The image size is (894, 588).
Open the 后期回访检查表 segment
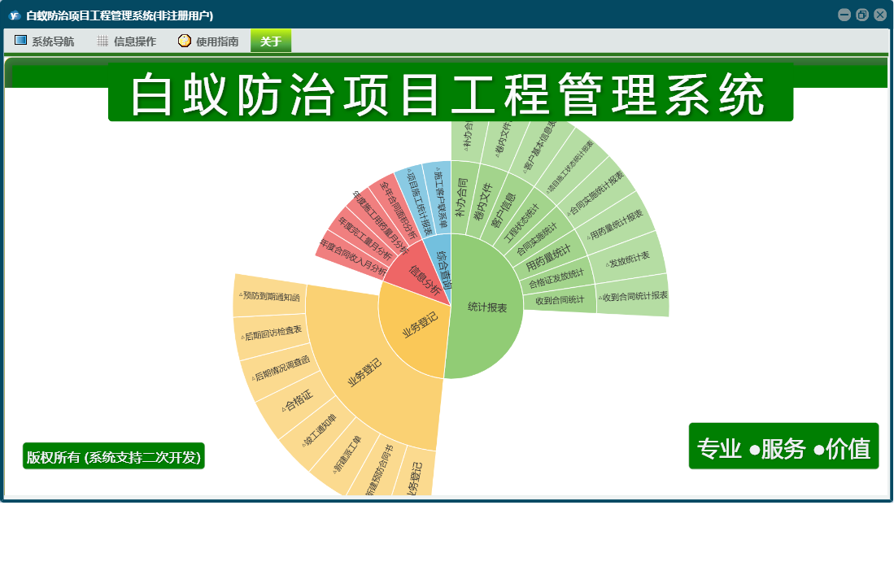[x=273, y=333]
